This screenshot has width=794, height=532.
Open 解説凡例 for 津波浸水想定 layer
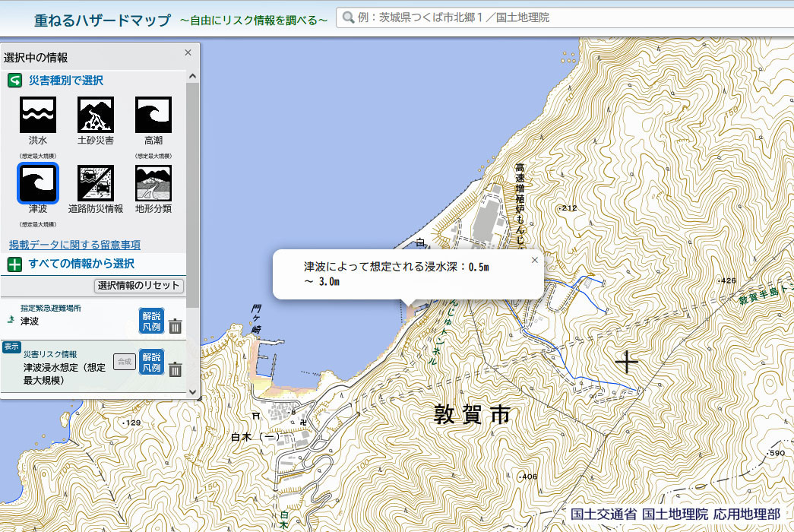coord(151,362)
